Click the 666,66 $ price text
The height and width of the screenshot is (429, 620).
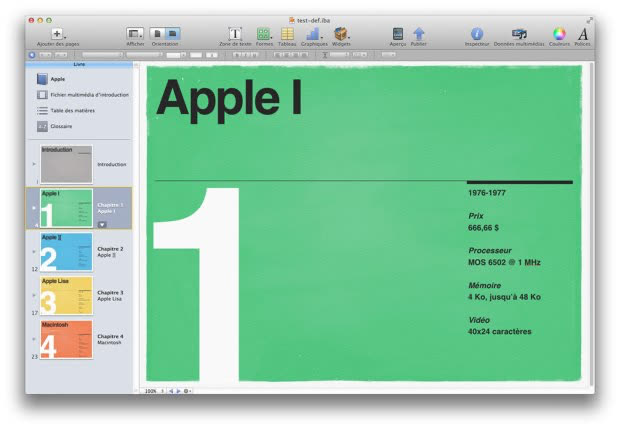(483, 228)
